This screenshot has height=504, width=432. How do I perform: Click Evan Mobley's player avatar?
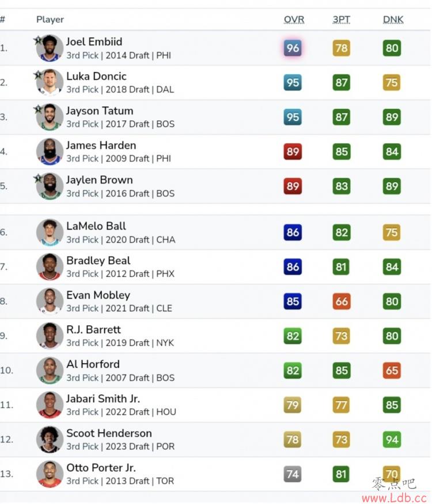click(50, 301)
